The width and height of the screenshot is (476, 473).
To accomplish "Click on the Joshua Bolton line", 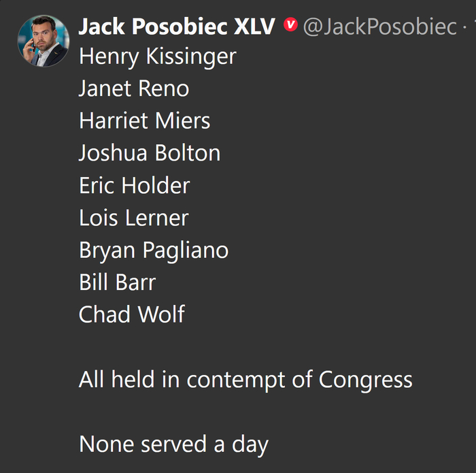I will (x=150, y=153).
